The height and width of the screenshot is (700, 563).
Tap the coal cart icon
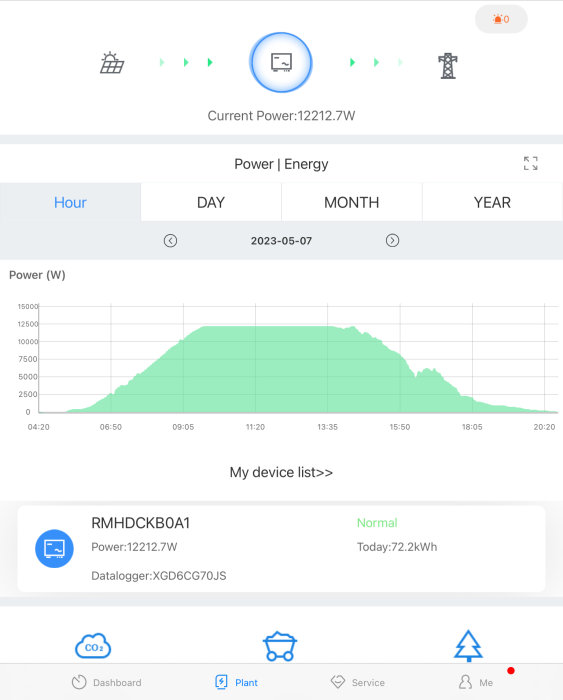pyautogui.click(x=280, y=646)
